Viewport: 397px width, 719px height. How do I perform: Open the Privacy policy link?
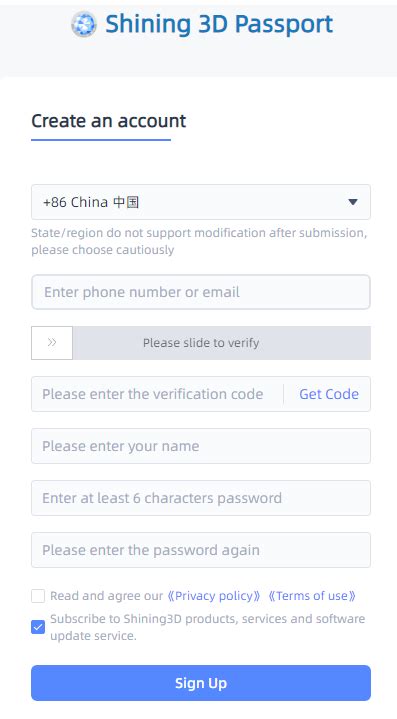[214, 596]
